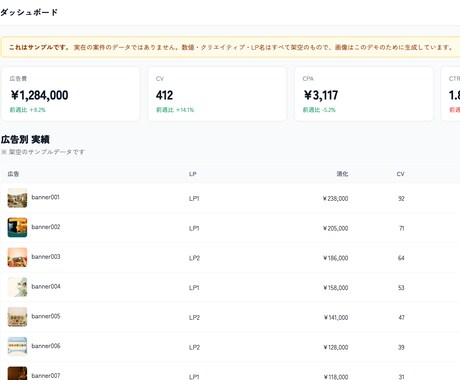The width and height of the screenshot is (460, 380).
Task: Click the LP1 cell for banner001
Action: tap(194, 199)
